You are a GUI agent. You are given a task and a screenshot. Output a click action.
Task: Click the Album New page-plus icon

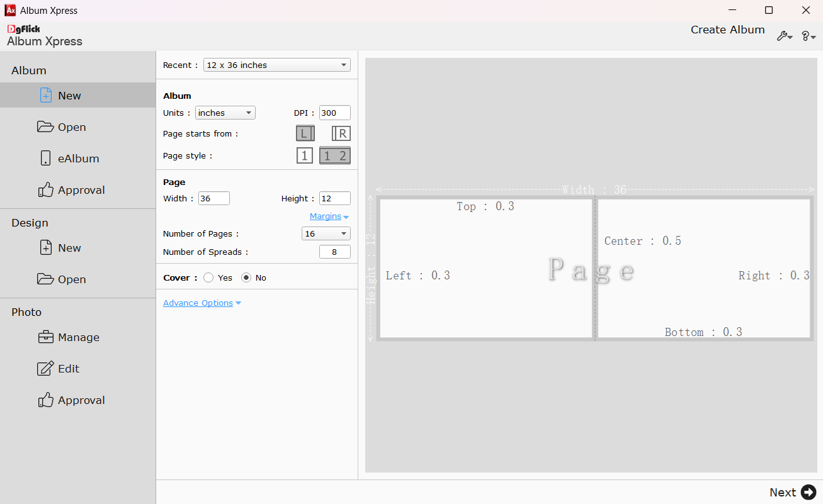point(45,95)
